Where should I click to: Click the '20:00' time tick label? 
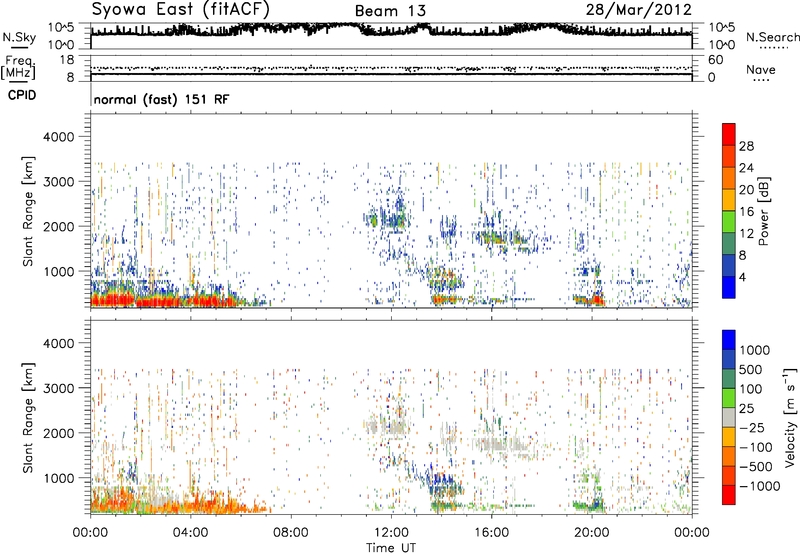click(591, 533)
